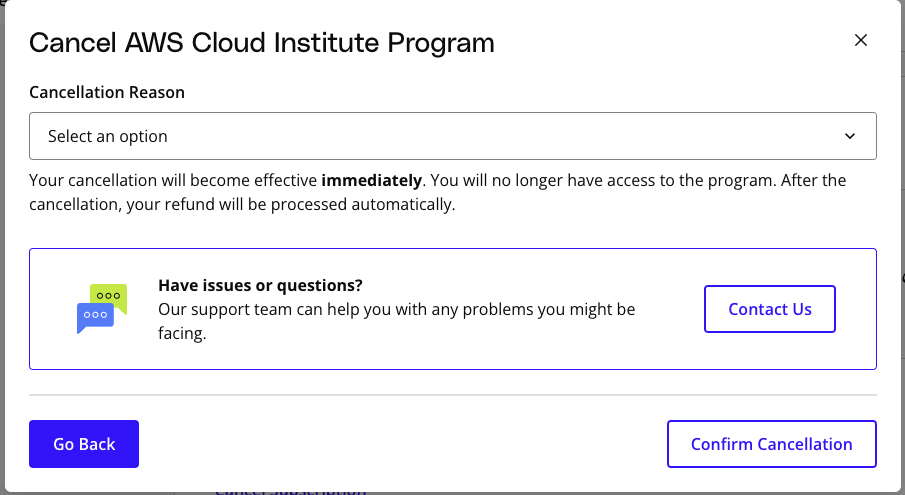Click the chat bubbles support icon
Viewport: 905px width, 495px height.
coord(102,309)
